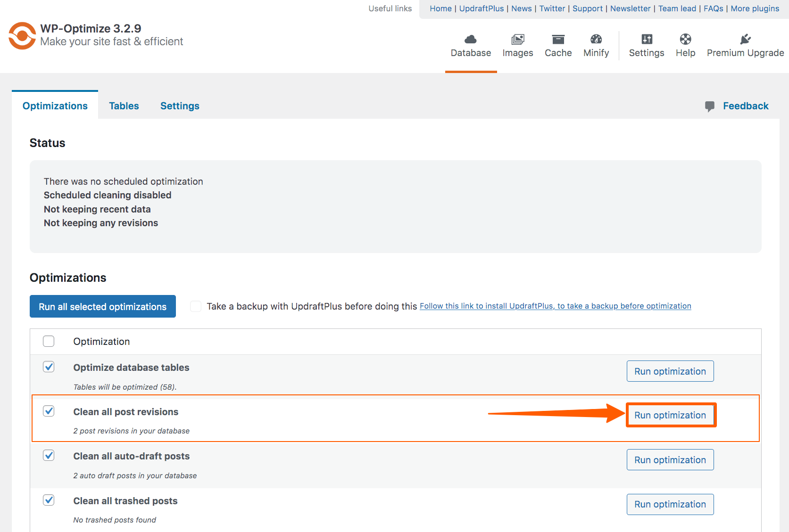Select the Images icon
The height and width of the screenshot is (532, 789).
(517, 45)
